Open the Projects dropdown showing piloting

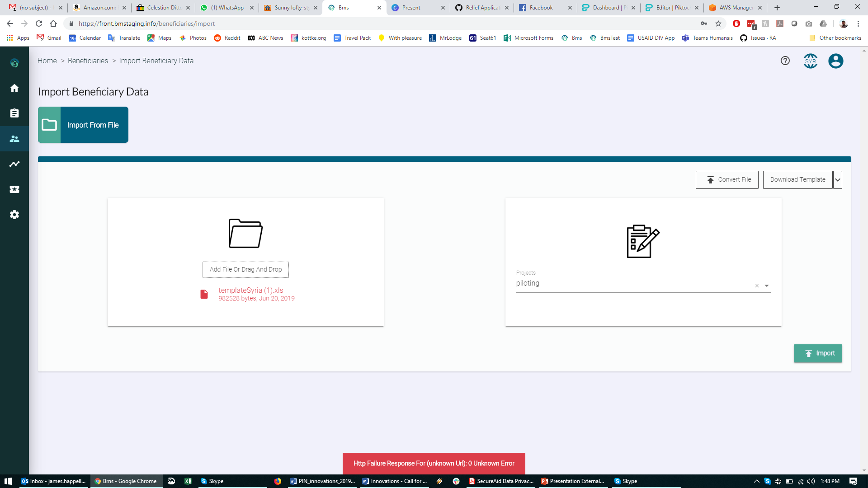coord(767,285)
